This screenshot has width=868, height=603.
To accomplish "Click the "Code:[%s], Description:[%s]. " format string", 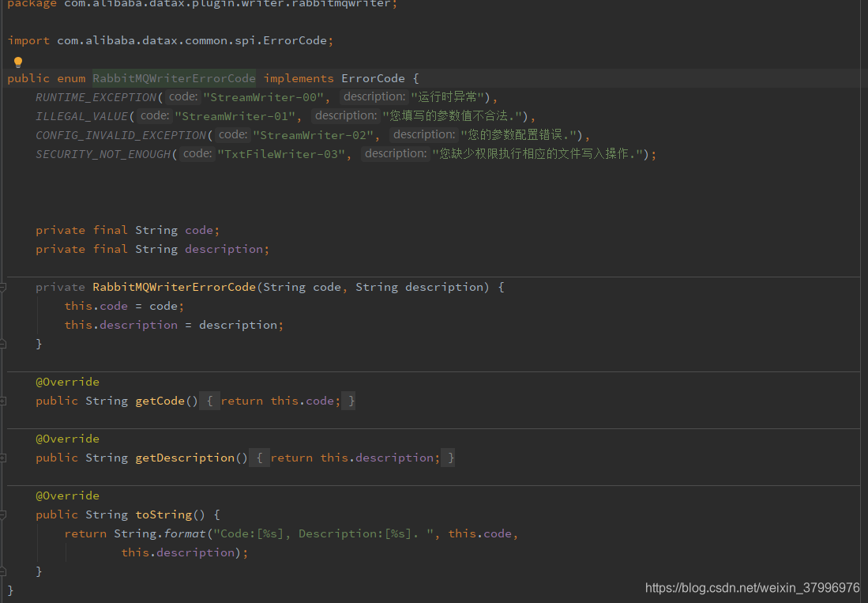I will coord(324,533).
